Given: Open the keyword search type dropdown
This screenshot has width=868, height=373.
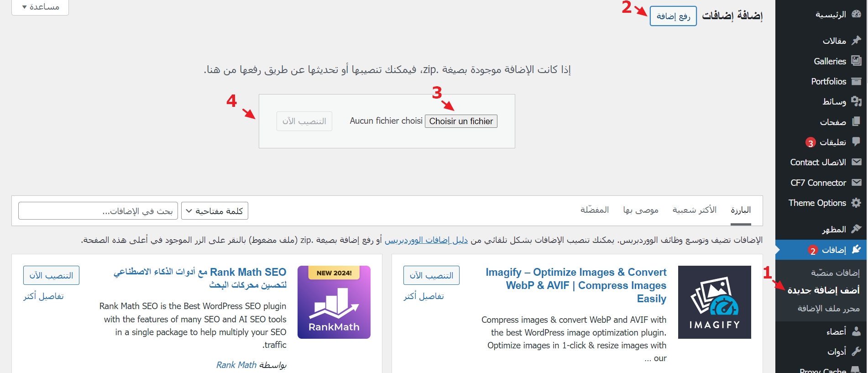Looking at the screenshot, I should point(214,211).
